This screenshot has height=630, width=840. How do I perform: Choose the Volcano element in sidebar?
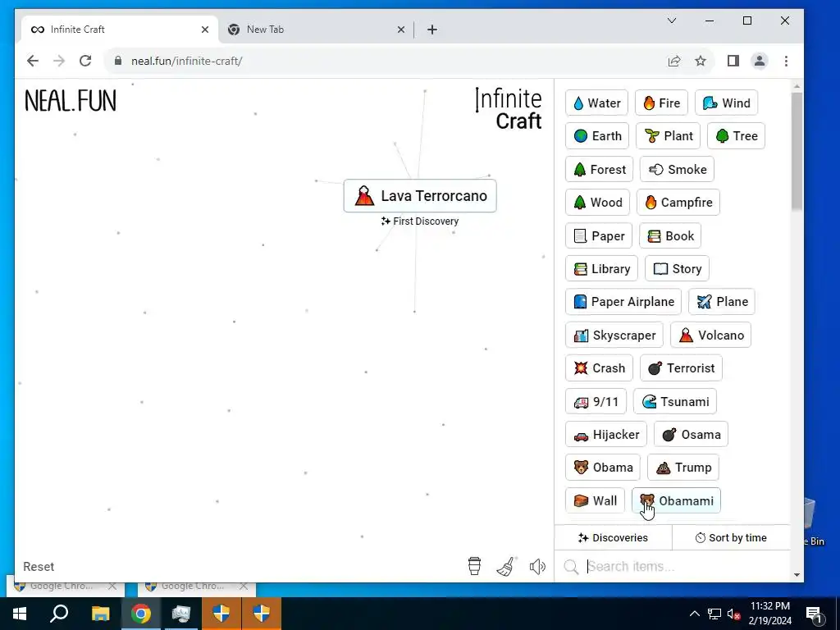pos(711,336)
